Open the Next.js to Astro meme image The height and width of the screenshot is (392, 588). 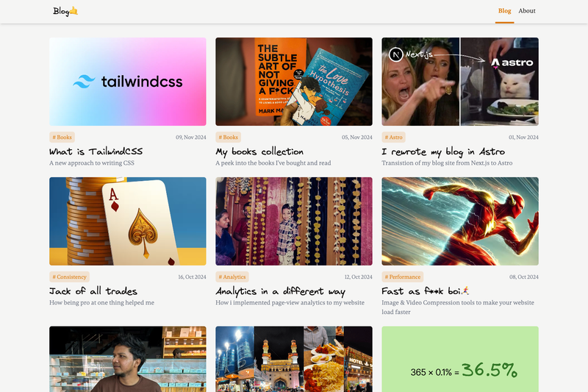(x=460, y=82)
